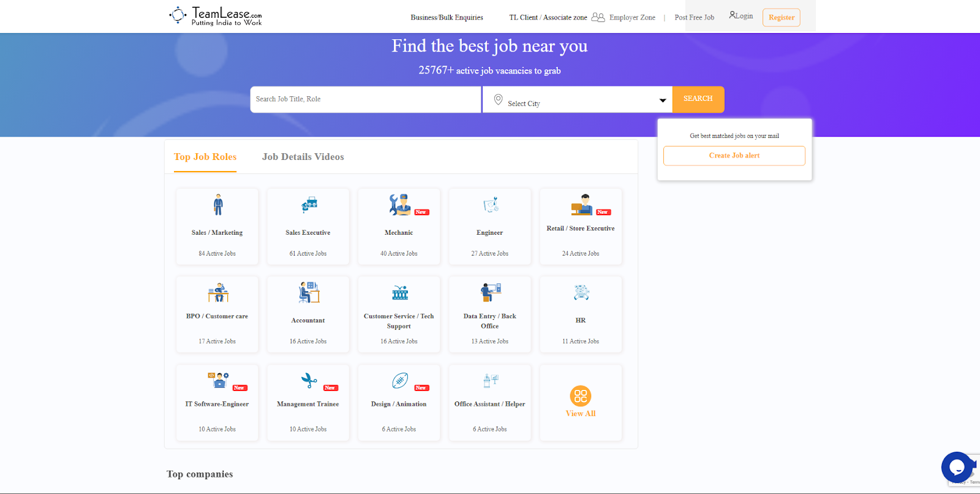
Task: Click the Data Entry / Back Office icon
Action: click(x=491, y=292)
